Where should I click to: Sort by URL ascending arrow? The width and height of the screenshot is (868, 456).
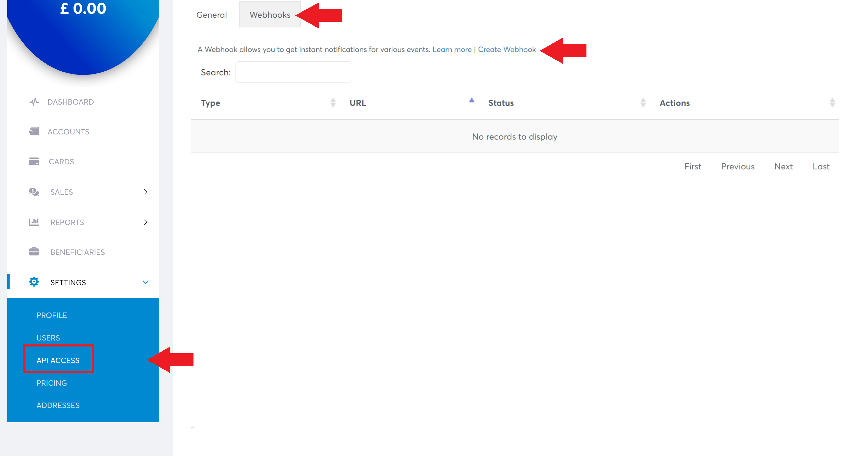(x=472, y=100)
